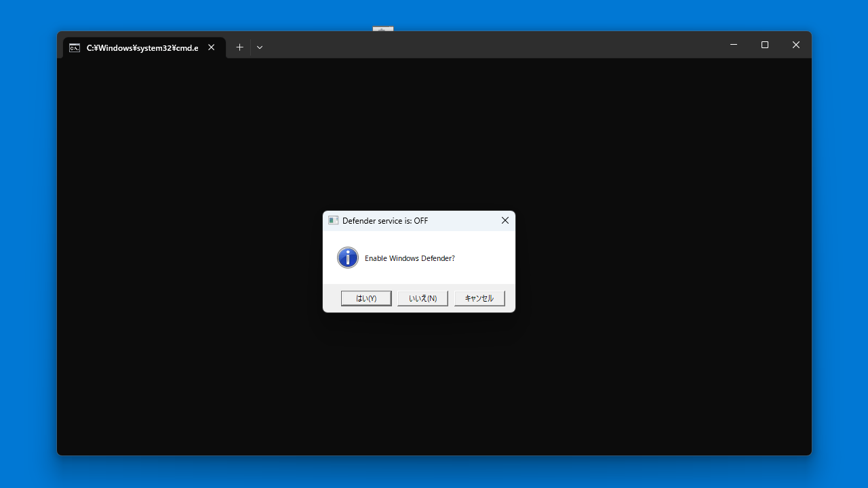
Task: Click the cmd icon on the tab
Action: click(75, 47)
